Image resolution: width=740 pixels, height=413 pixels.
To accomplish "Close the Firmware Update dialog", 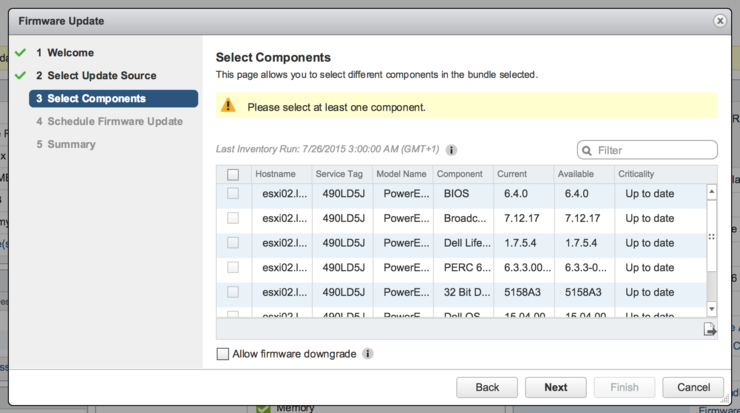I will click(x=720, y=21).
